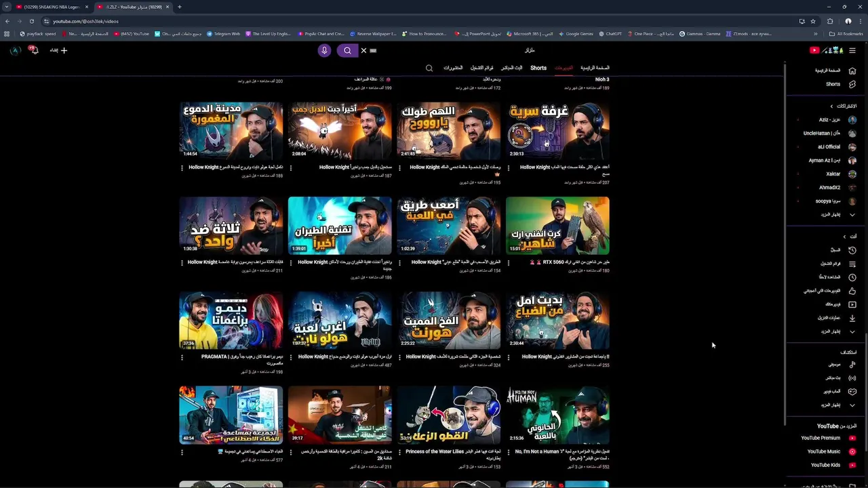Open the UncleHattan subscription channel
Viewport: 868px width, 488px height.
[x=827, y=134]
